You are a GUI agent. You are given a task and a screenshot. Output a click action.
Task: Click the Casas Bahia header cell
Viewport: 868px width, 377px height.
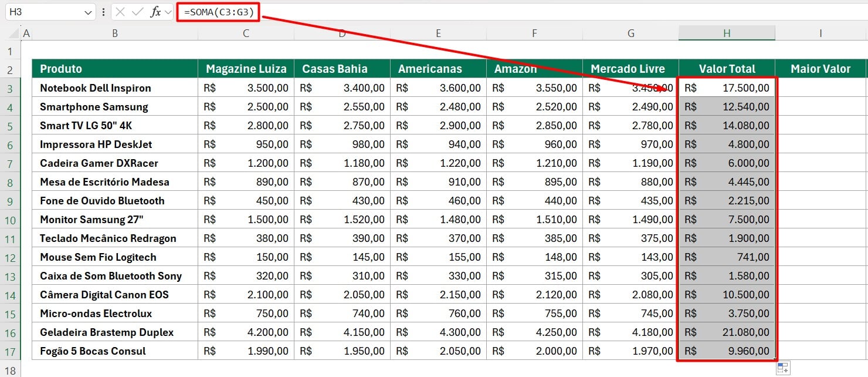pyautogui.click(x=342, y=69)
